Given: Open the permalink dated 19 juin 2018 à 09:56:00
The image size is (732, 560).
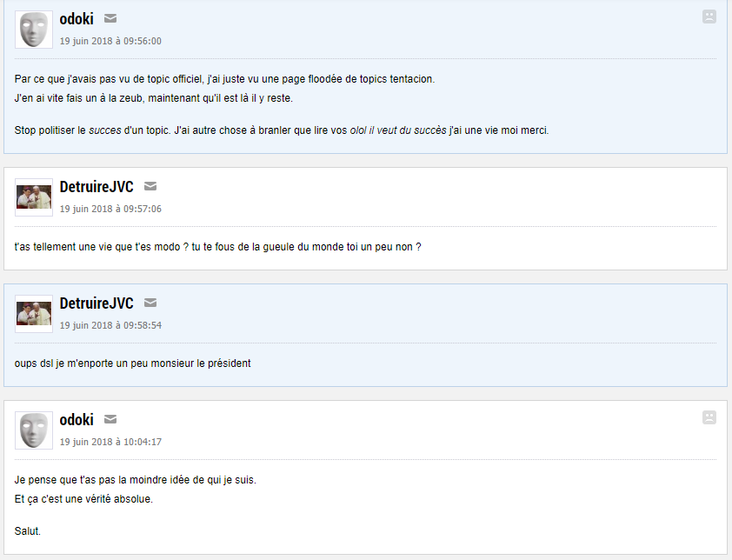Looking at the screenshot, I should (x=110, y=41).
